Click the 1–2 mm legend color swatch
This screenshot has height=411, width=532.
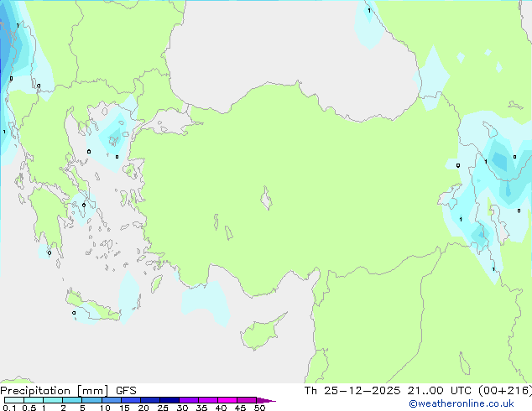(x=53, y=400)
